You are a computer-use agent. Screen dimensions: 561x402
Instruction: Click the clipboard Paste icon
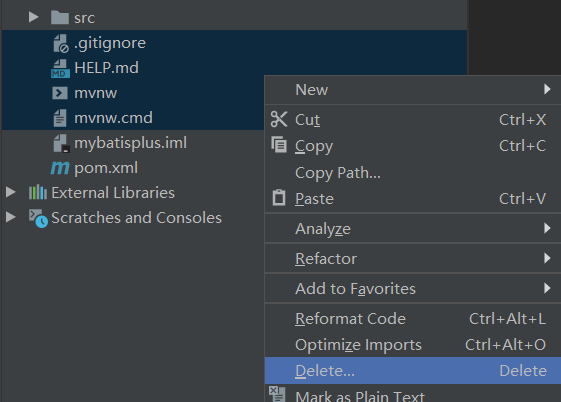(279, 198)
